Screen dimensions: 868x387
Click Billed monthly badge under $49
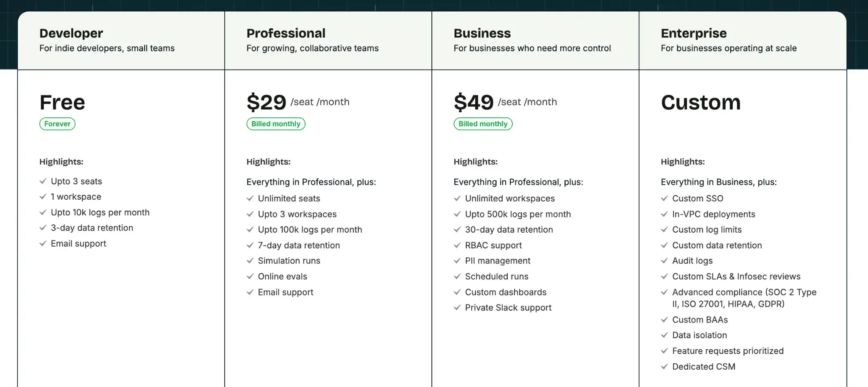coord(483,124)
